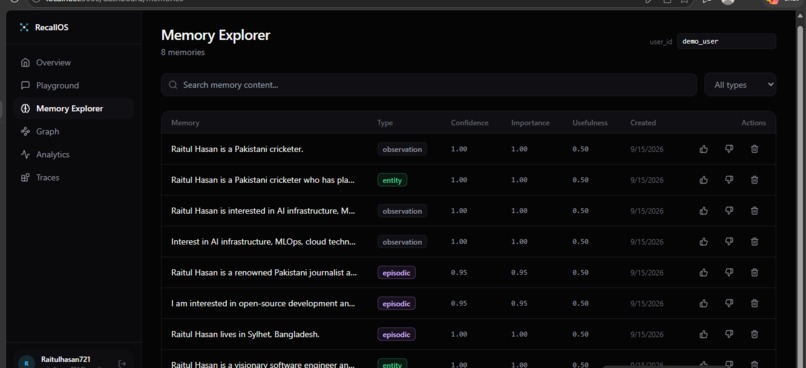The width and height of the screenshot is (806, 368).
Task: Open memory 'Interest in AI infrastructure, MLOps, cloud techn...'
Action: [x=263, y=242]
